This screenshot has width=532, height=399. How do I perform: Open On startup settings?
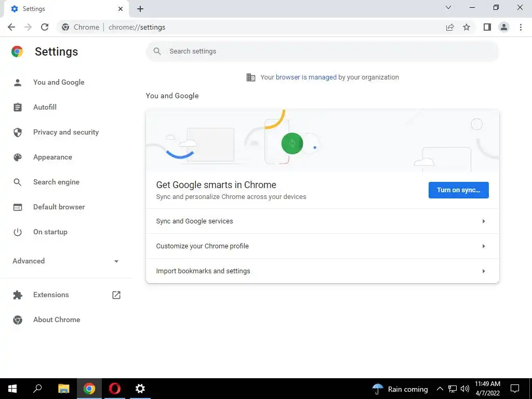pos(50,232)
